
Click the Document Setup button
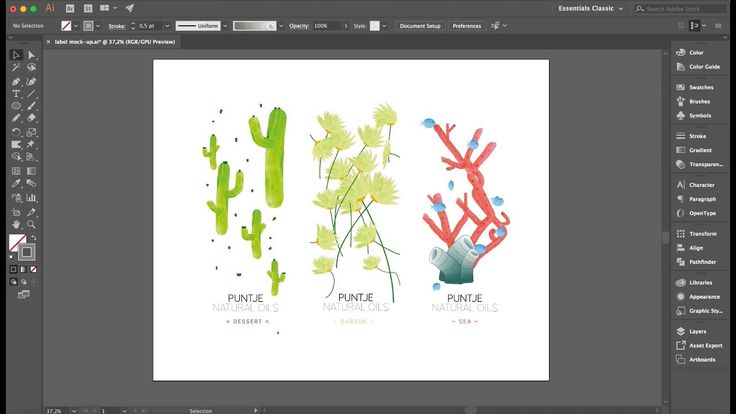point(420,26)
